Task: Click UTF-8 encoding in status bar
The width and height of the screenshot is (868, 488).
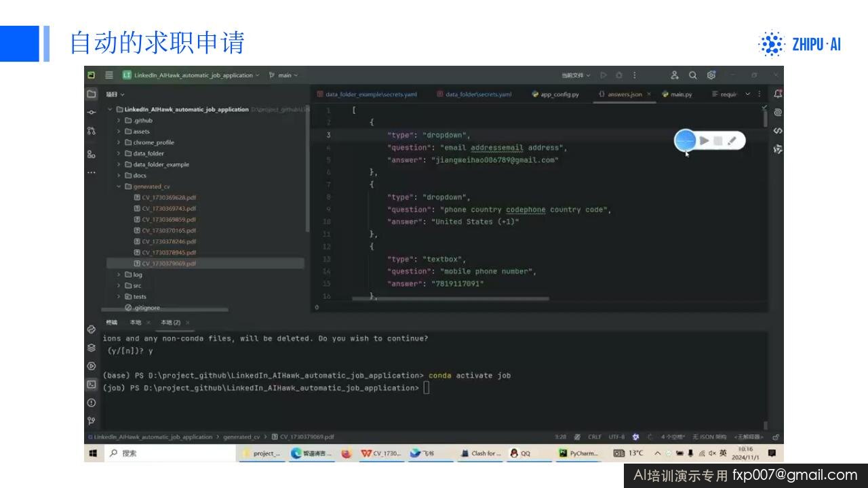Action: click(616, 437)
